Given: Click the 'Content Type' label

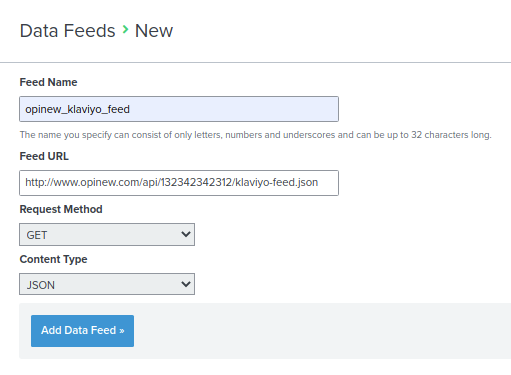Looking at the screenshot, I should (53, 259).
